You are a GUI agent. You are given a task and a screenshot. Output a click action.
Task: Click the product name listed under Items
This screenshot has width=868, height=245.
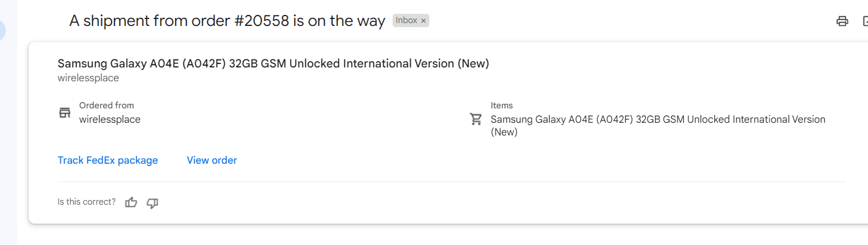(657, 120)
